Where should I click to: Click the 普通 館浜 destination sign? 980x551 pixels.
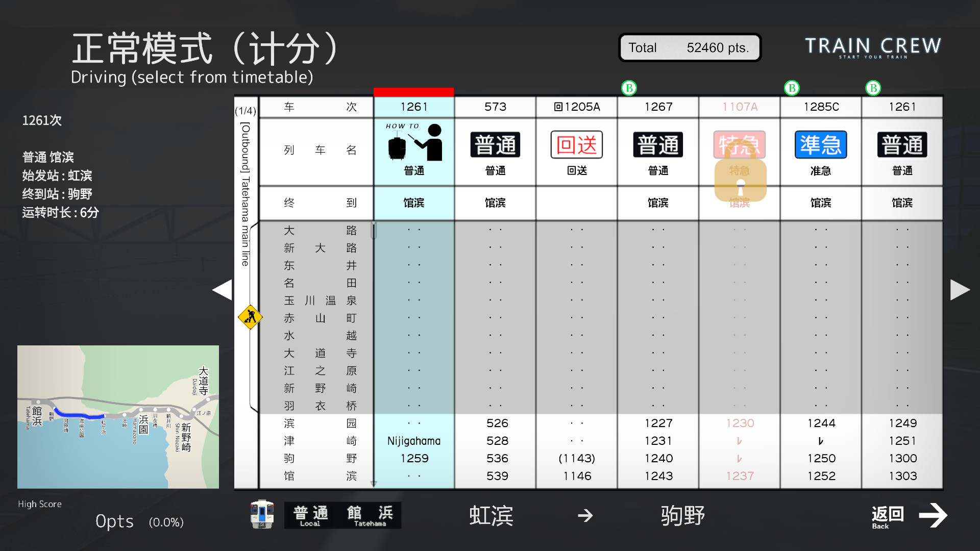342,515
